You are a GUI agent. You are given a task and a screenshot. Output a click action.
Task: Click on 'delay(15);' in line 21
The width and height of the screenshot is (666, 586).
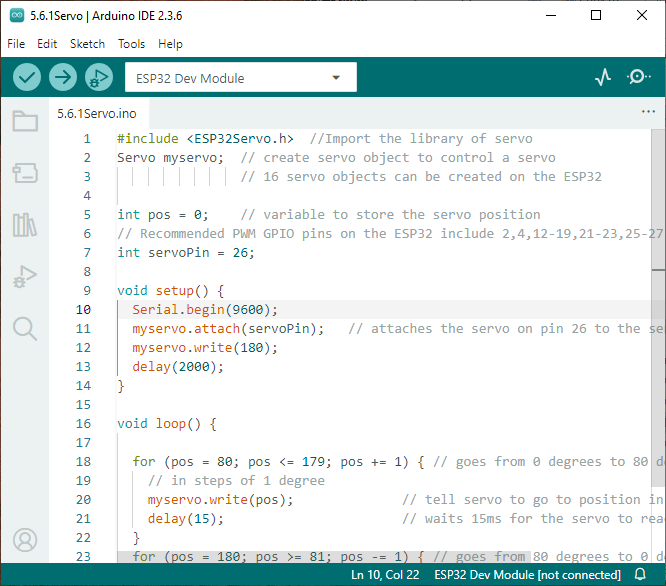186,518
